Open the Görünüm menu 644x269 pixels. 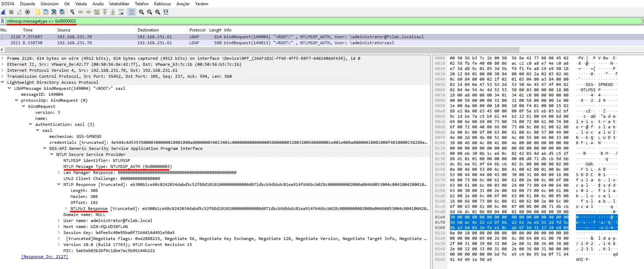tap(50, 4)
